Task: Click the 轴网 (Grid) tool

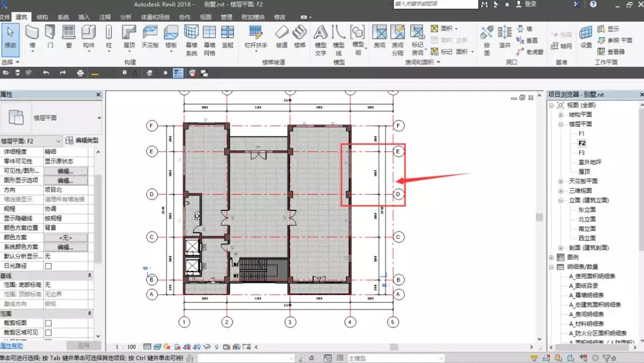Action: click(561, 46)
